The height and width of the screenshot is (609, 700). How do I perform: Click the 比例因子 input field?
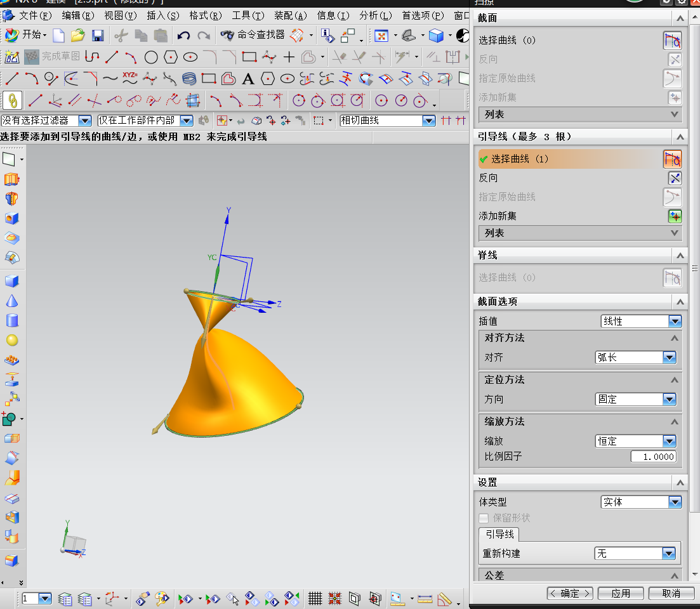[653, 457]
